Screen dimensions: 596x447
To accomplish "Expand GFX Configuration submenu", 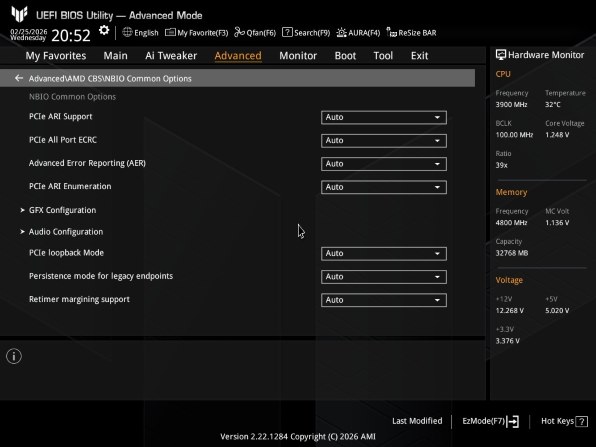I will [62, 210].
